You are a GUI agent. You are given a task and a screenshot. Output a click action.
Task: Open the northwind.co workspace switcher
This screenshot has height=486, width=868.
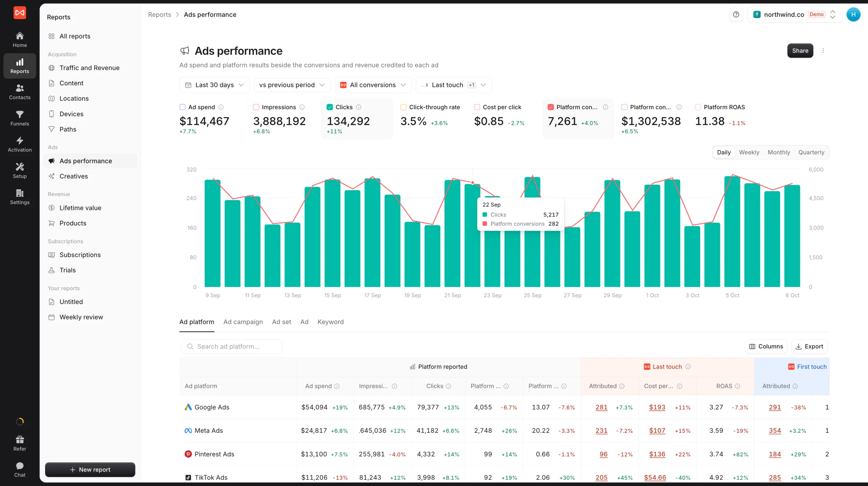795,14
